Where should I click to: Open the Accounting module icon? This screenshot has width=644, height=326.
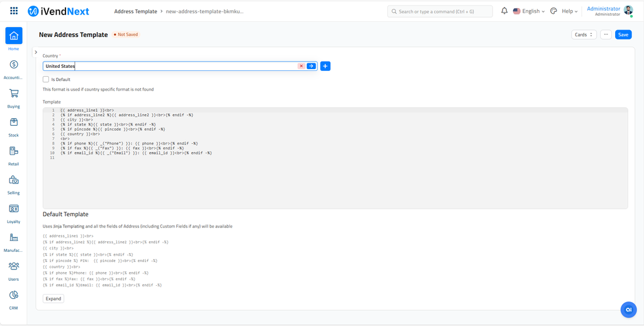click(14, 64)
